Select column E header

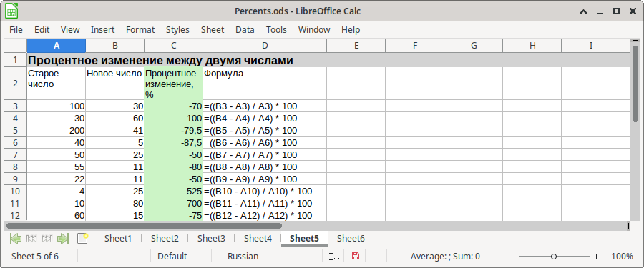pyautogui.click(x=356, y=46)
